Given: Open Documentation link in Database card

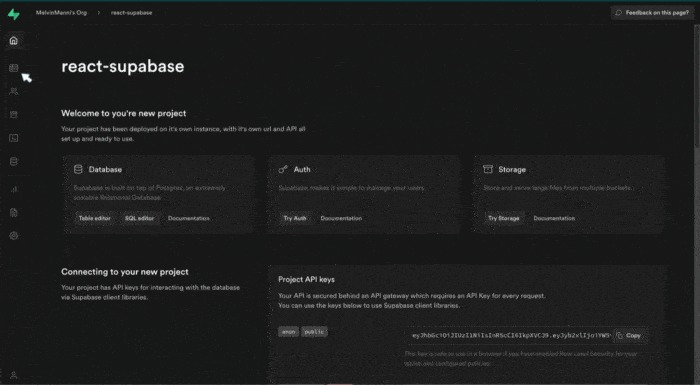Looking at the screenshot, I should coord(188,218).
